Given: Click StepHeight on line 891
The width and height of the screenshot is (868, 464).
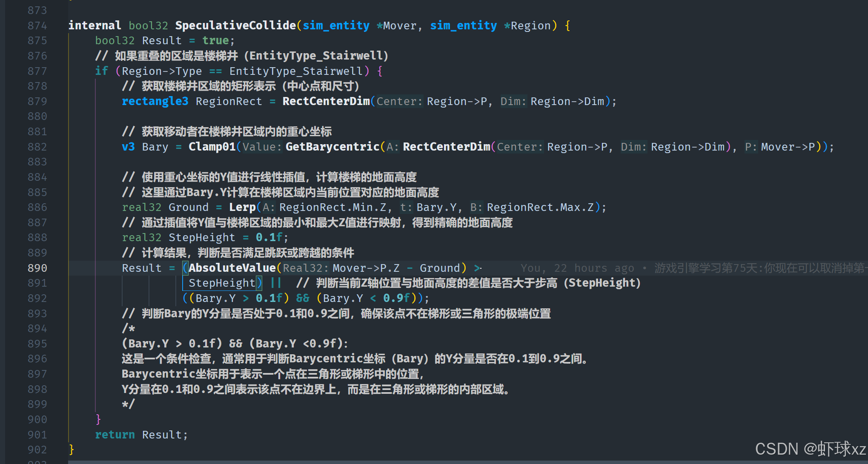Looking at the screenshot, I should pos(222,283).
